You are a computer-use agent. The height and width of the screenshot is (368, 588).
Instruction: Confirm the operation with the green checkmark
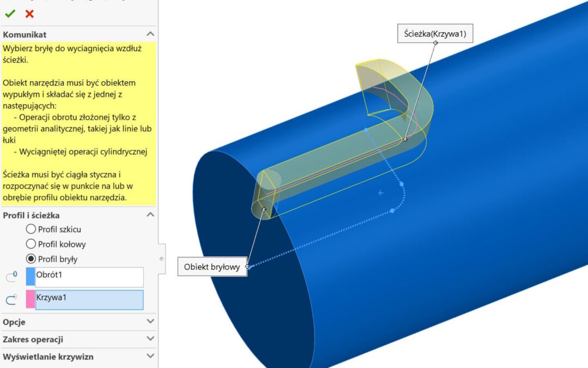point(10,14)
